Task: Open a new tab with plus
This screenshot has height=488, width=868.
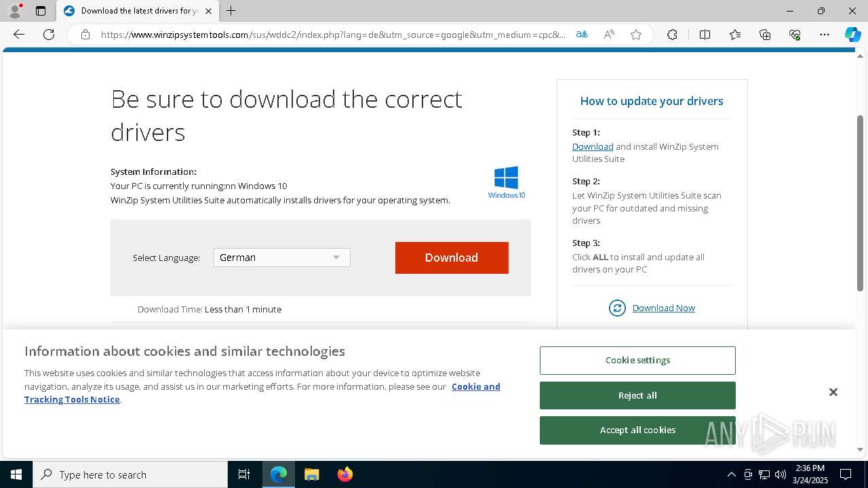Action: pyautogui.click(x=231, y=11)
